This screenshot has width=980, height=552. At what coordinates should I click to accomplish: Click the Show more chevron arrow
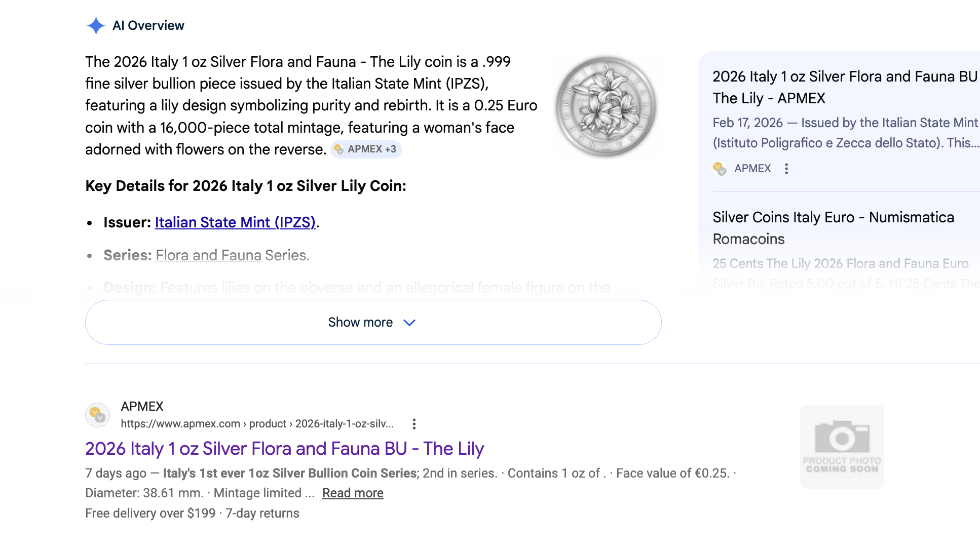[x=409, y=323]
